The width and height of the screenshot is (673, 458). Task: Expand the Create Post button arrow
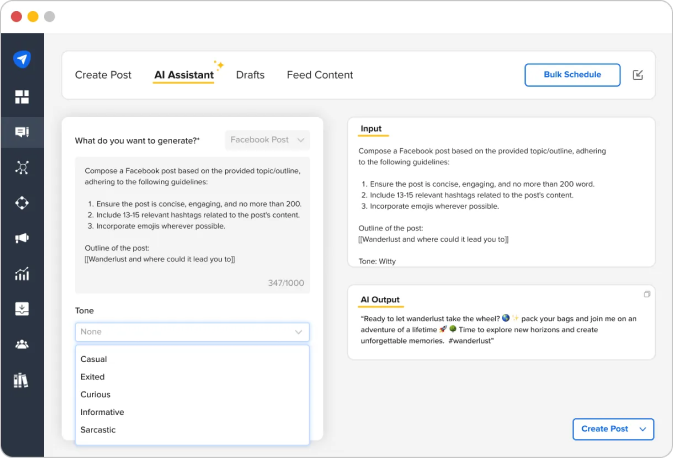(643, 429)
